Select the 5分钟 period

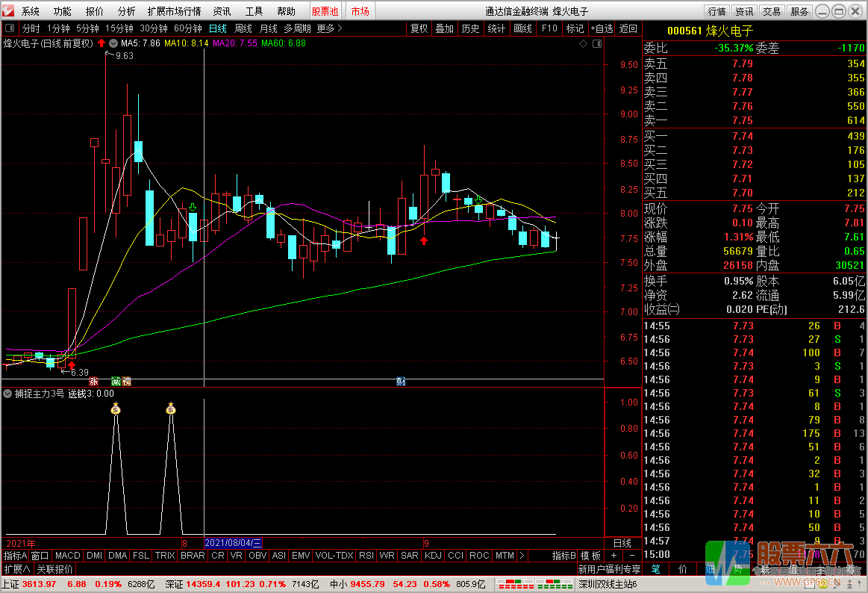(x=87, y=28)
